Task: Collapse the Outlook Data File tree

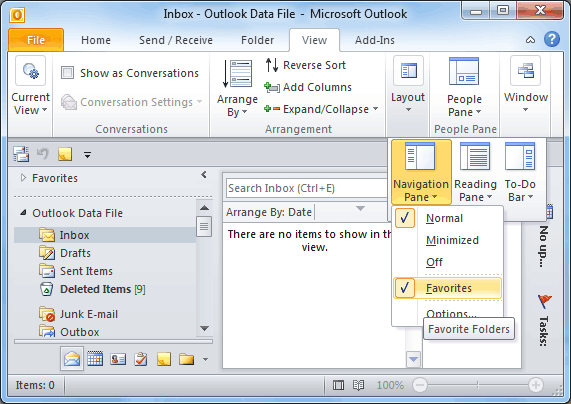Action: tap(23, 212)
